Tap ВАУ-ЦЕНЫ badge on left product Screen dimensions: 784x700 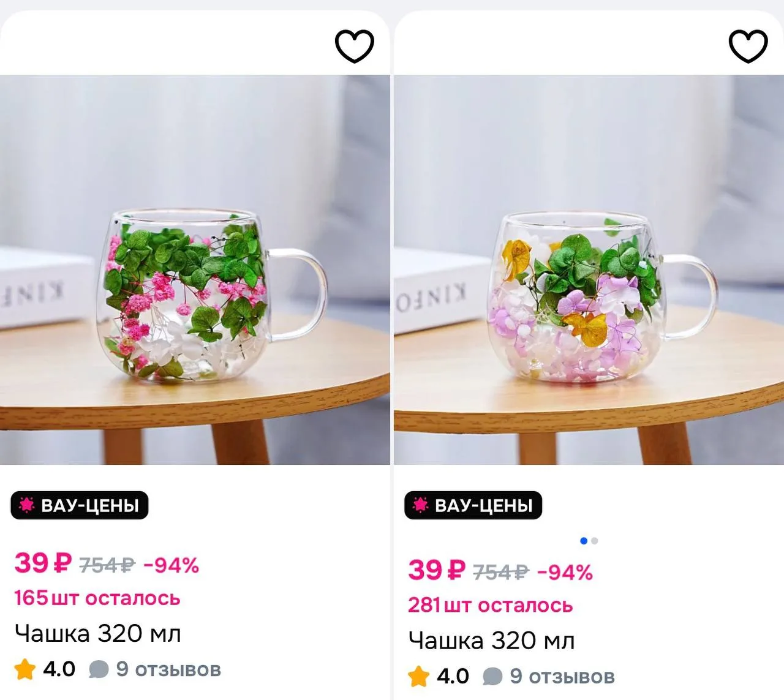pyautogui.click(x=80, y=505)
